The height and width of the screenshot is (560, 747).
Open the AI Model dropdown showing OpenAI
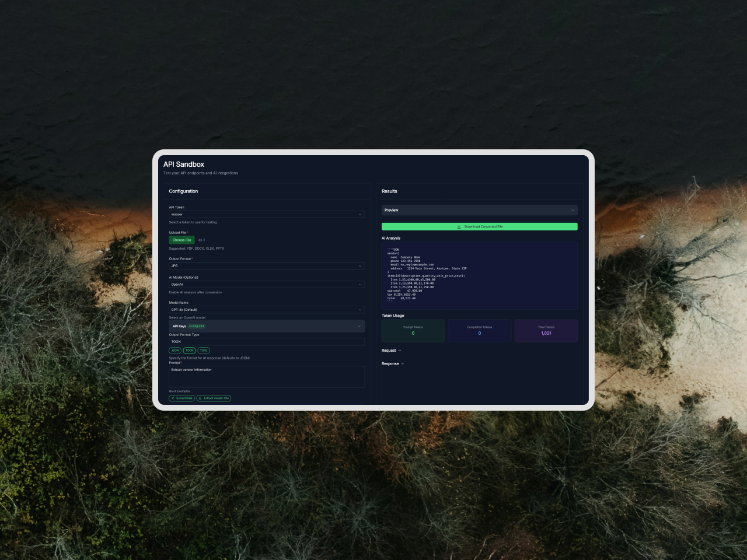pyautogui.click(x=267, y=284)
